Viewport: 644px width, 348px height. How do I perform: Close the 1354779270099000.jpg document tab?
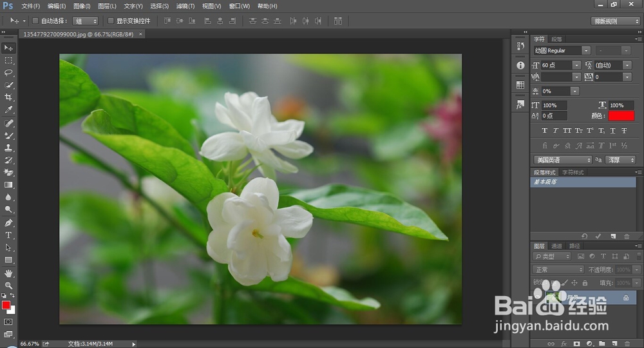click(x=140, y=34)
